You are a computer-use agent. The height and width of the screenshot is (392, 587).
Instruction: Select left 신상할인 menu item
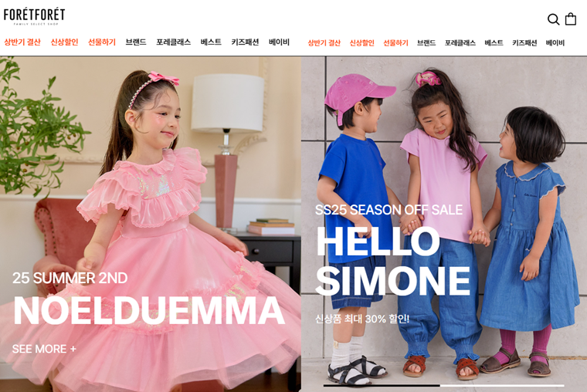(x=64, y=42)
